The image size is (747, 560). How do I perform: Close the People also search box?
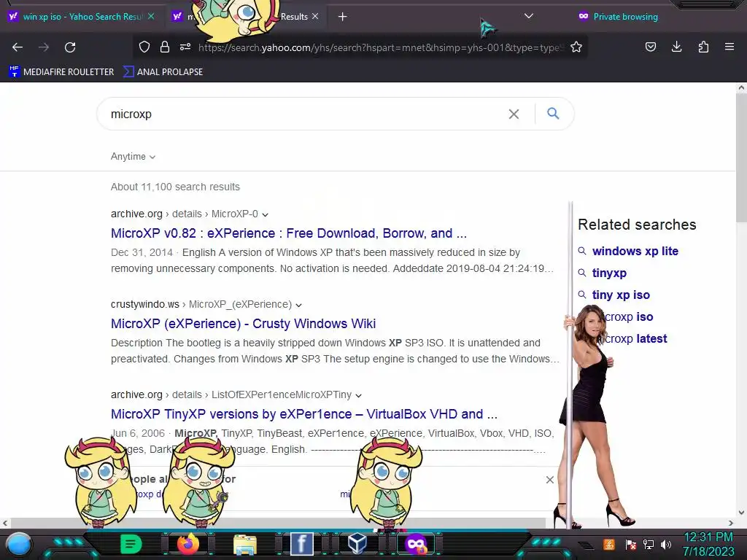click(x=550, y=480)
